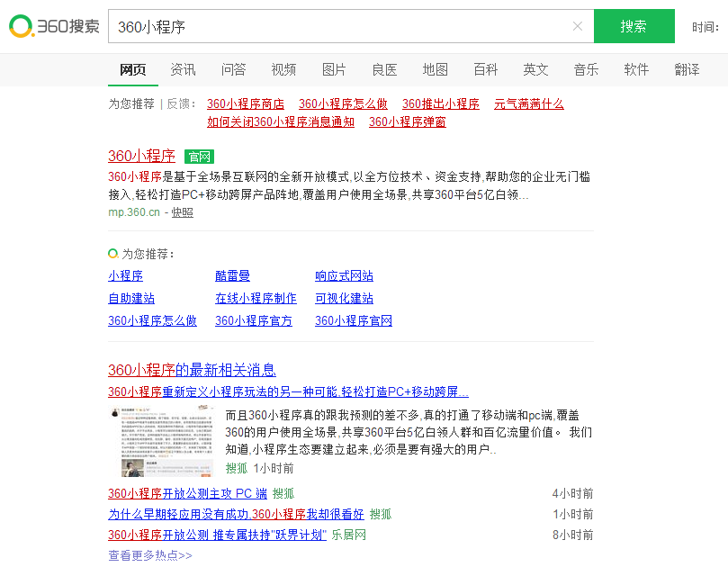728x567 pixels.
Task: Open news link 360小程序开放公测 推专属扶持跃界计划
Action: (x=217, y=535)
